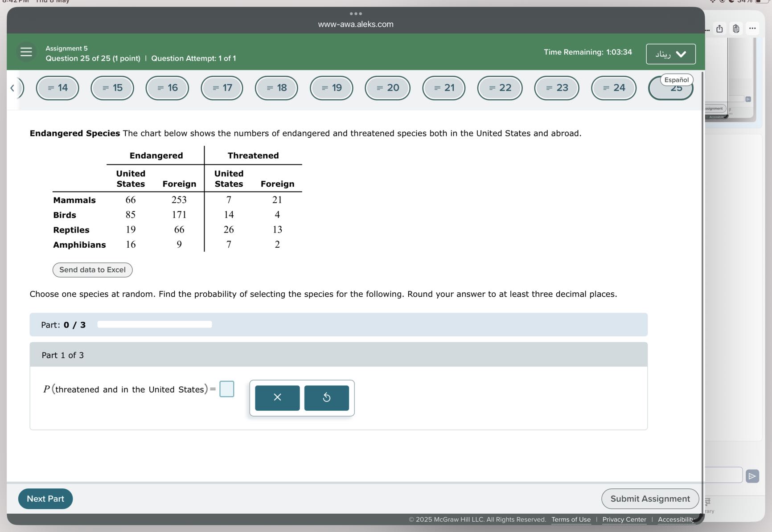This screenshot has height=532, width=772.
Task: Open the more options (...) icon
Action: (753, 28)
